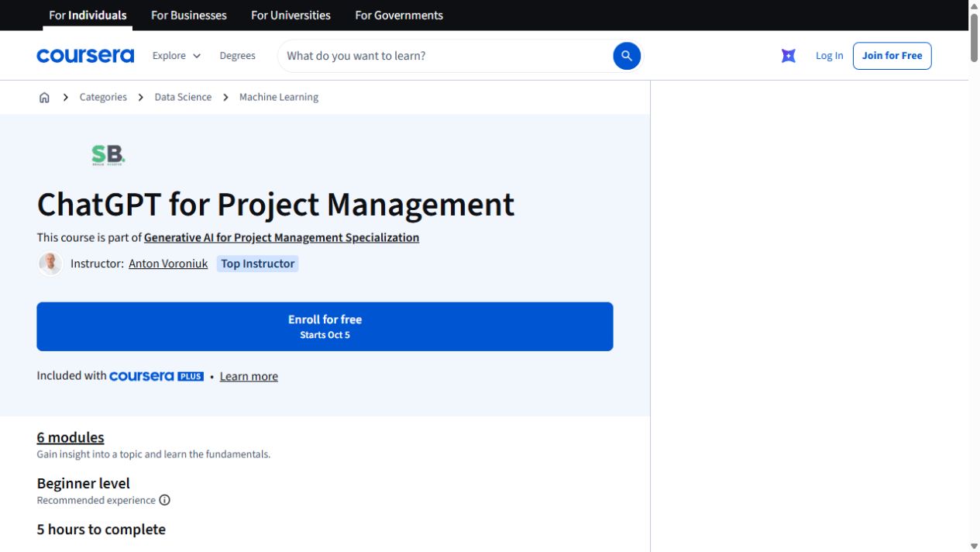This screenshot has width=980, height=552.
Task: Go to the home breadcrumb icon
Action: tap(44, 97)
